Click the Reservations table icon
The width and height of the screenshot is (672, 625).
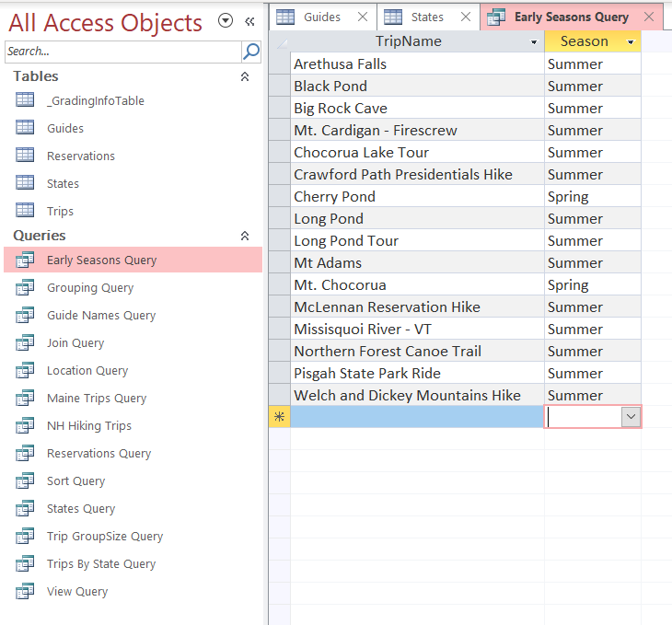(25, 155)
